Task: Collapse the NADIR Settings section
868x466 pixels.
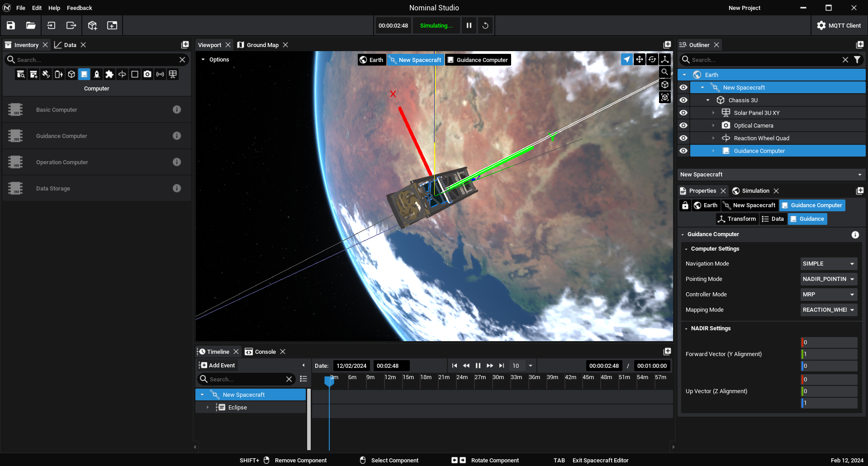Action: pos(686,328)
